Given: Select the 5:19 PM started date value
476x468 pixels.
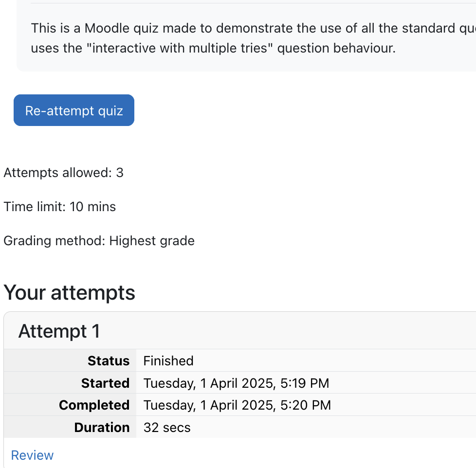Looking at the screenshot, I should [x=236, y=383].
